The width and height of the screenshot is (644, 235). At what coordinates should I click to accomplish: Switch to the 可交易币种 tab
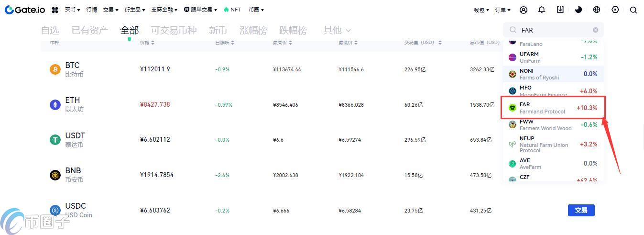click(x=174, y=30)
